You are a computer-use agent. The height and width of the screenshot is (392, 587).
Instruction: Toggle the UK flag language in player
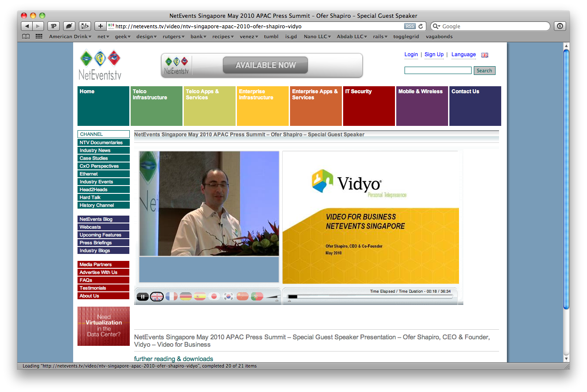pyautogui.click(x=157, y=297)
